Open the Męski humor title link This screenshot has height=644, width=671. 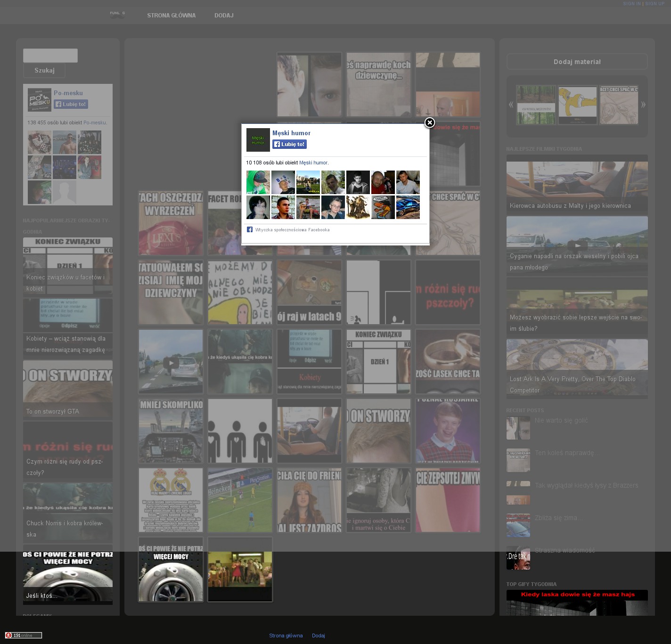tap(291, 133)
